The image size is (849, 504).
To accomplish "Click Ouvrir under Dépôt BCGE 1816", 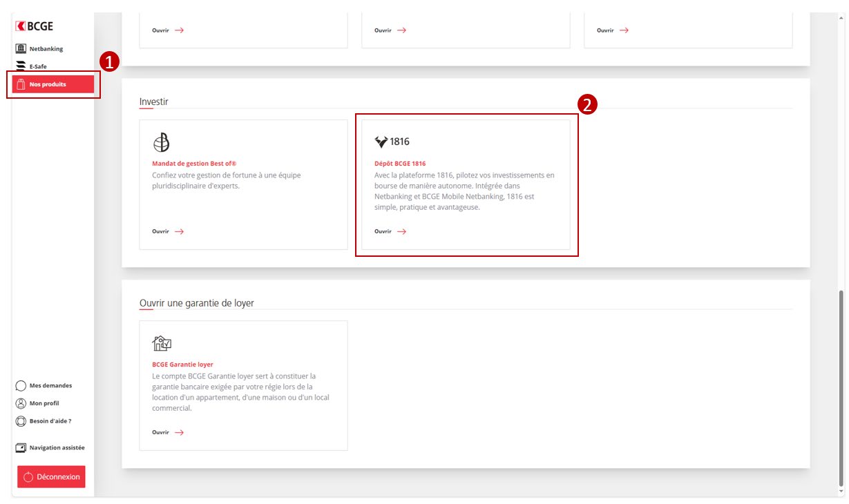I will (383, 231).
